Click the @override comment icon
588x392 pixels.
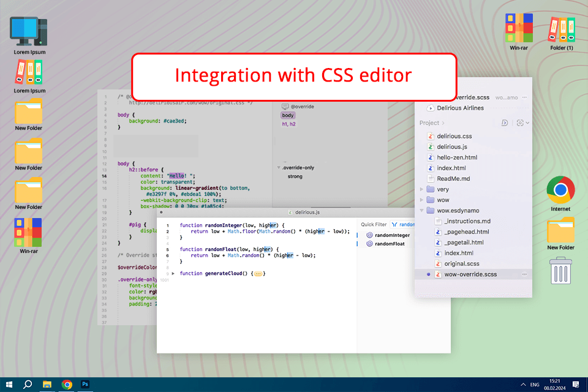285,107
